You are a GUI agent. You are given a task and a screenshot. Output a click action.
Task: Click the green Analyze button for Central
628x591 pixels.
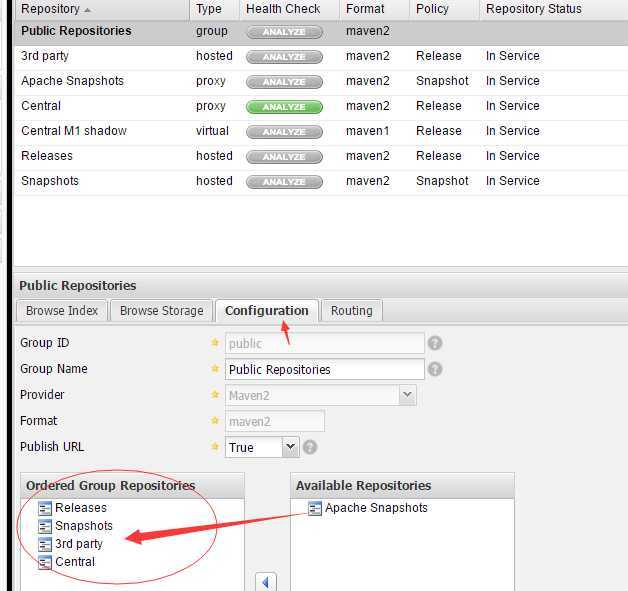284,107
